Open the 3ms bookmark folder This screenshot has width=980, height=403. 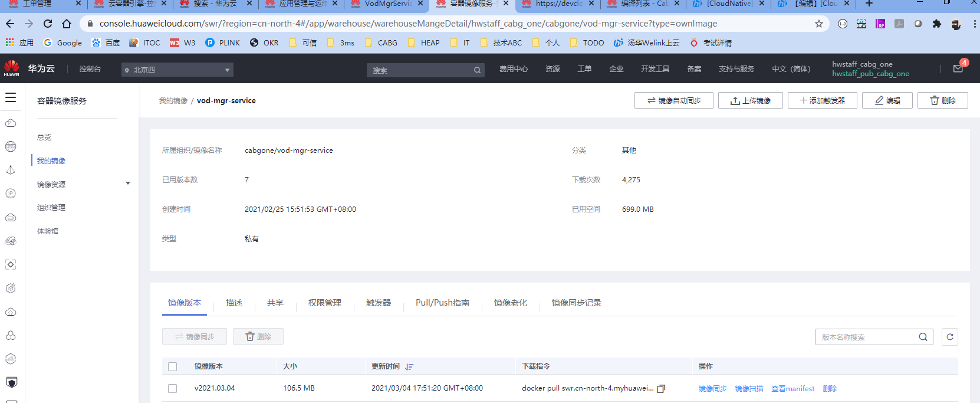pos(340,42)
